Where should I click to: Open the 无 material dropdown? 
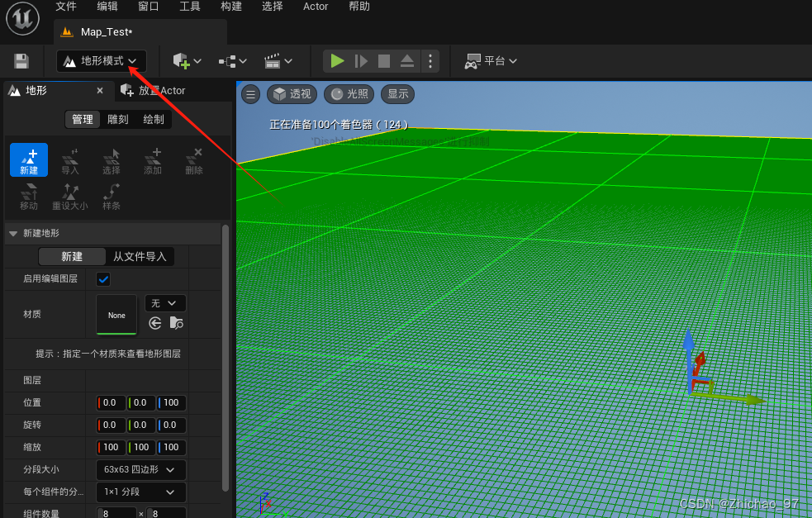165,303
